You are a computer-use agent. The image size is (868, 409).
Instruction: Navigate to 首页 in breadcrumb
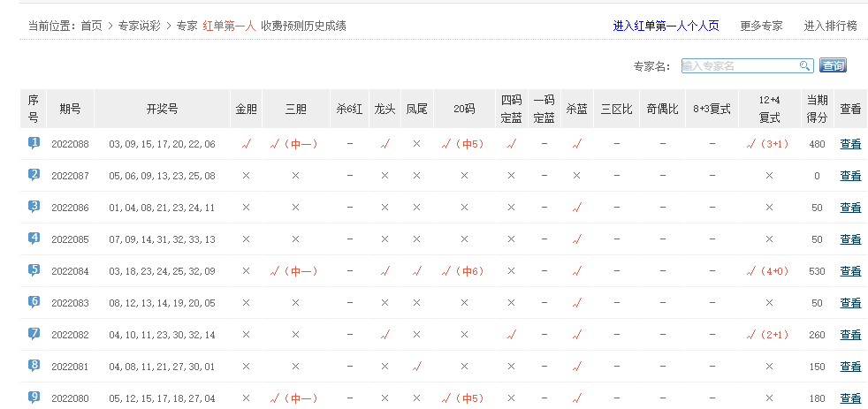click(x=91, y=26)
